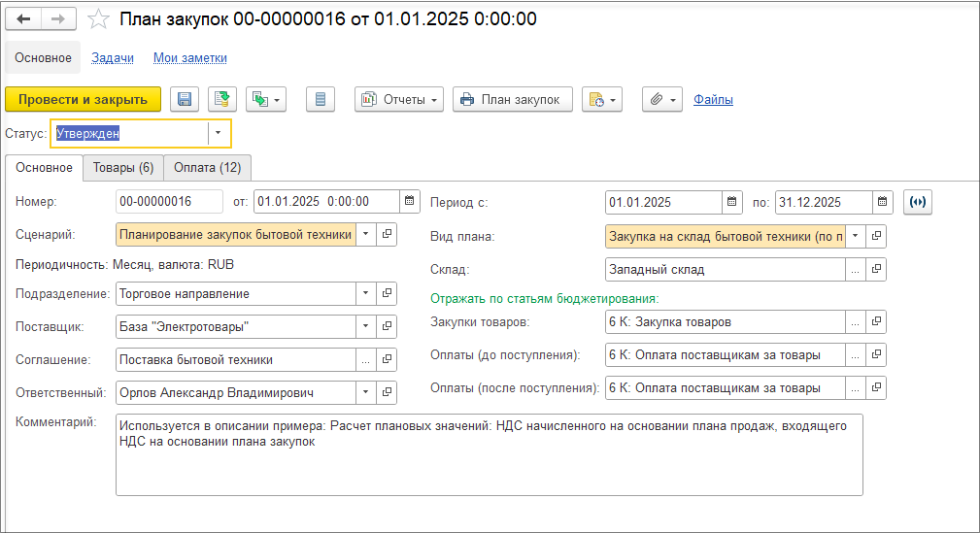980x533 pixels.
Task: Click the period selection button next to the end date
Action: 918,202
